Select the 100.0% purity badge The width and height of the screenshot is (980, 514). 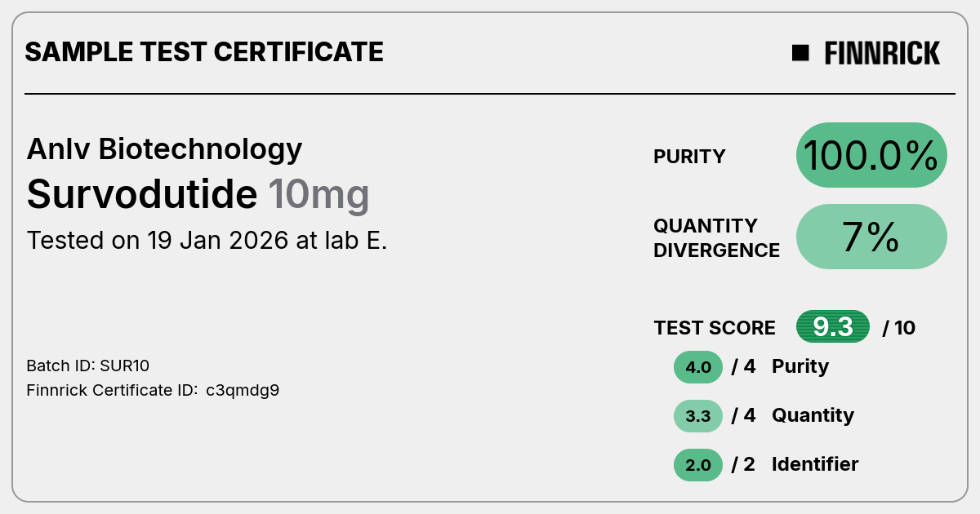click(x=871, y=155)
